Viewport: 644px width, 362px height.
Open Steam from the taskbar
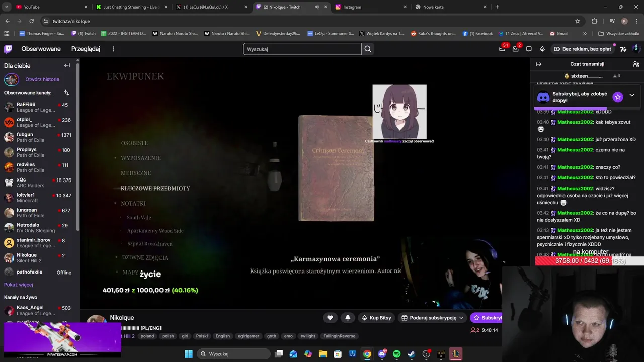point(411,354)
